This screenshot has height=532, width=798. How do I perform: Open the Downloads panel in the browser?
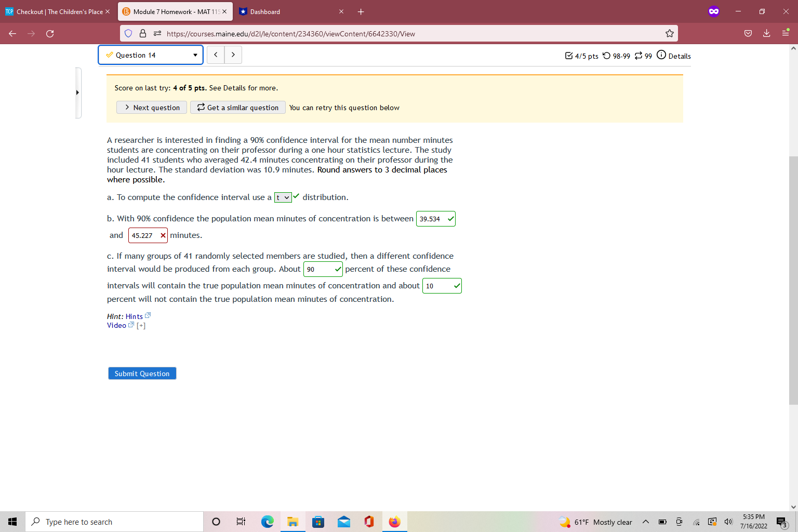tap(766, 33)
